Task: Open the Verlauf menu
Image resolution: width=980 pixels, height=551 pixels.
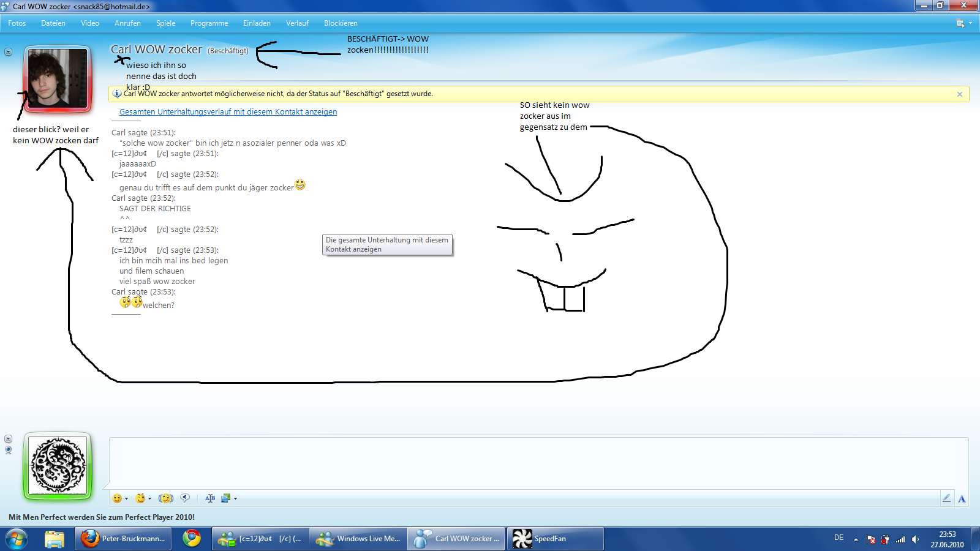Action: tap(297, 23)
